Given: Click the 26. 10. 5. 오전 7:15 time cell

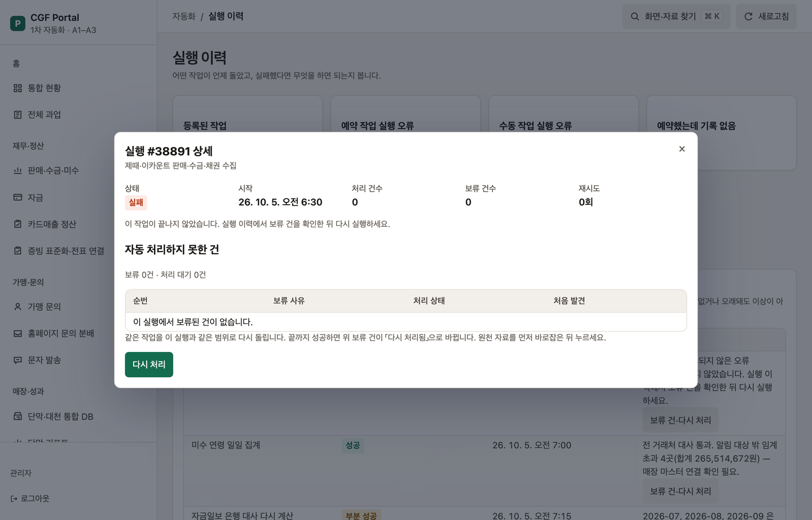Looking at the screenshot, I should pyautogui.click(x=532, y=515).
